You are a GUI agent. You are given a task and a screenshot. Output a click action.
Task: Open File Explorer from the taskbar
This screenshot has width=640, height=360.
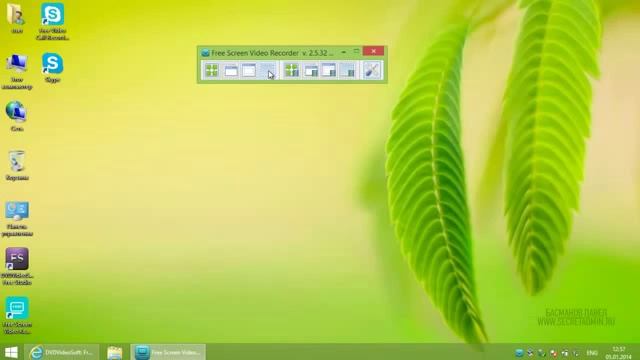115,352
